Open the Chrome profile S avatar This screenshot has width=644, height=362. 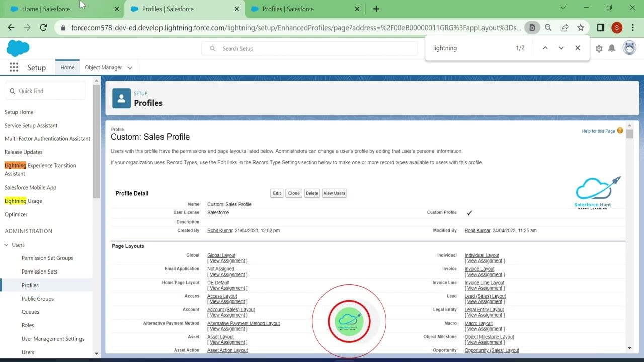pos(617,28)
